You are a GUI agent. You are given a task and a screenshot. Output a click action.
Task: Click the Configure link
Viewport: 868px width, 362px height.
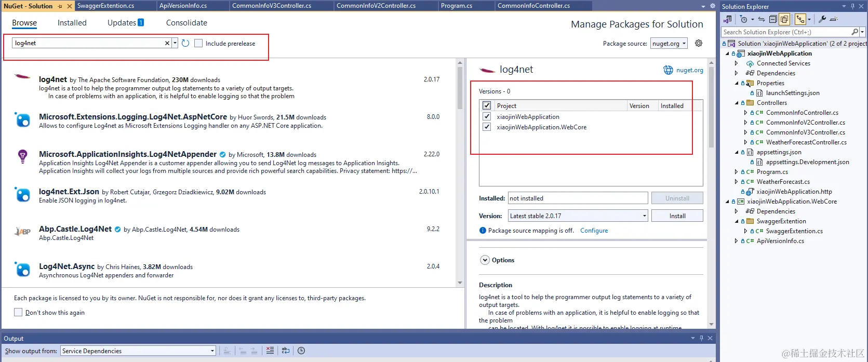[594, 231]
